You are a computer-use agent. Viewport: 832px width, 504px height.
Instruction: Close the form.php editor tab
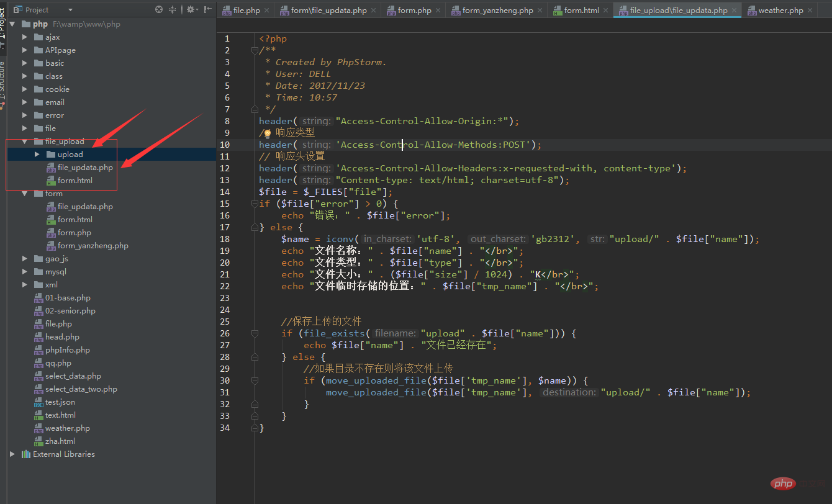click(x=438, y=11)
